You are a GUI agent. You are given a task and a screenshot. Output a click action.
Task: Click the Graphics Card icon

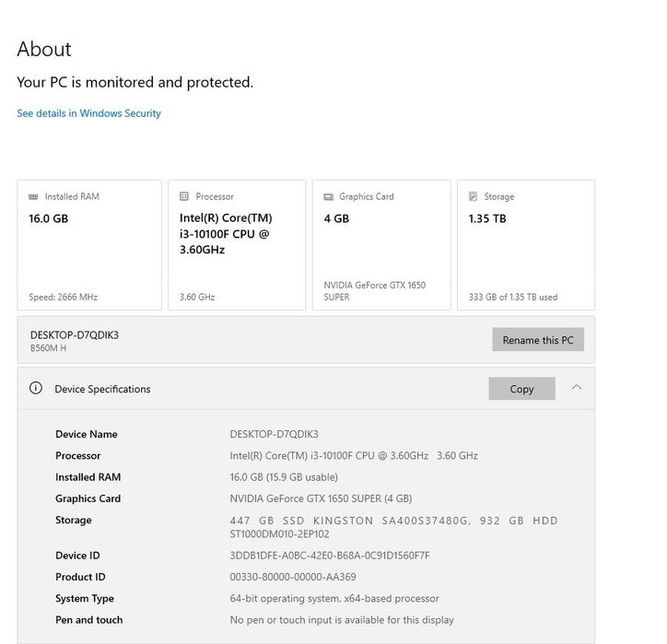(x=328, y=196)
